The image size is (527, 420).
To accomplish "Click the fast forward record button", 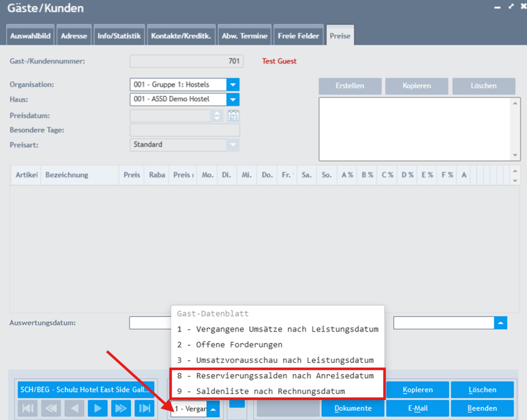I will [x=121, y=409].
